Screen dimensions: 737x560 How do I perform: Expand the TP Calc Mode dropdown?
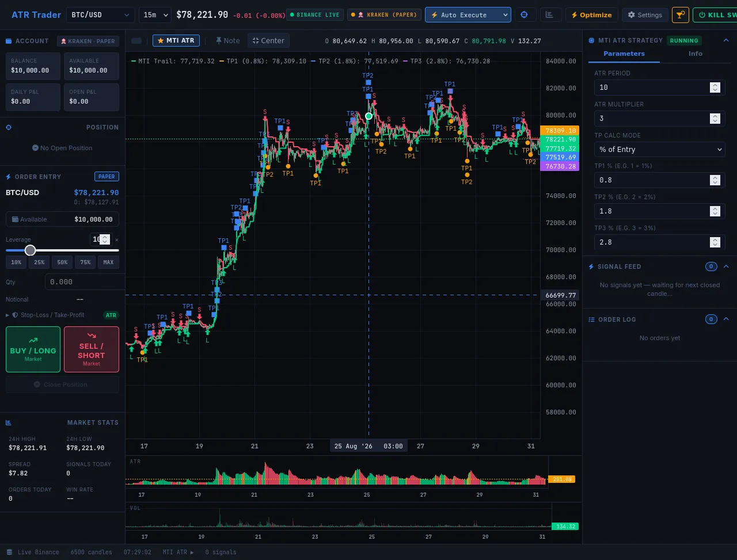[x=659, y=150]
